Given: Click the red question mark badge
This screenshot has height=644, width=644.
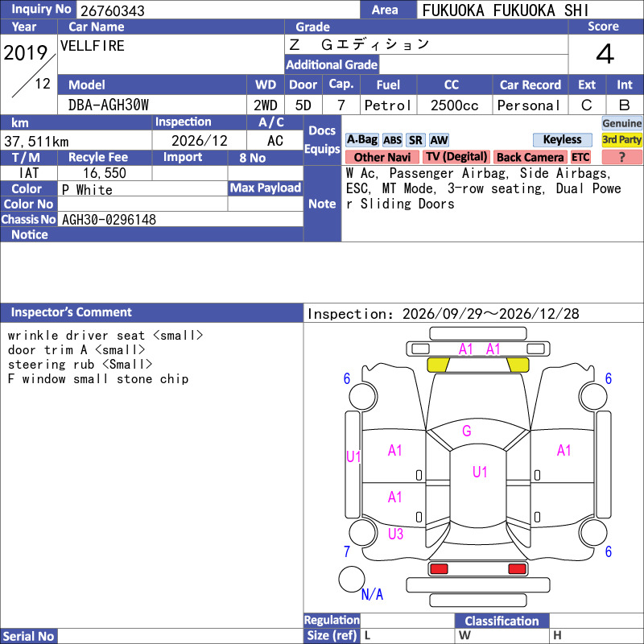Looking at the screenshot, I should point(621,157).
